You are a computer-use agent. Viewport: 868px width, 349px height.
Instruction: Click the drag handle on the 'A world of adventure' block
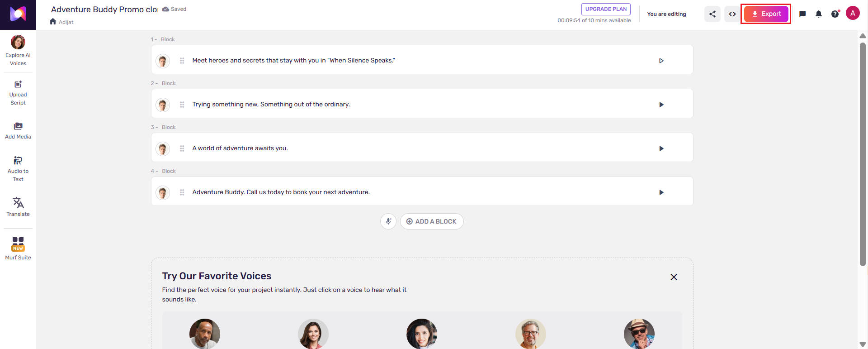pyautogui.click(x=182, y=148)
